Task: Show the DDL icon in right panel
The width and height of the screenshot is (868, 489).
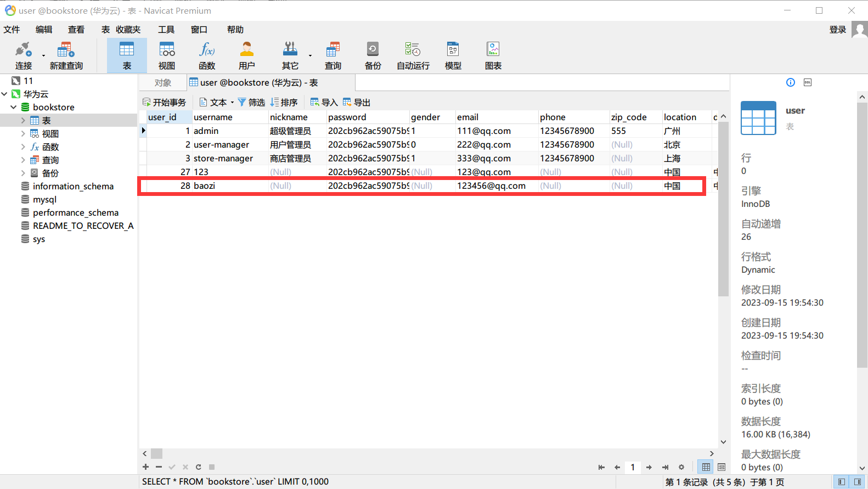Action: click(x=808, y=82)
